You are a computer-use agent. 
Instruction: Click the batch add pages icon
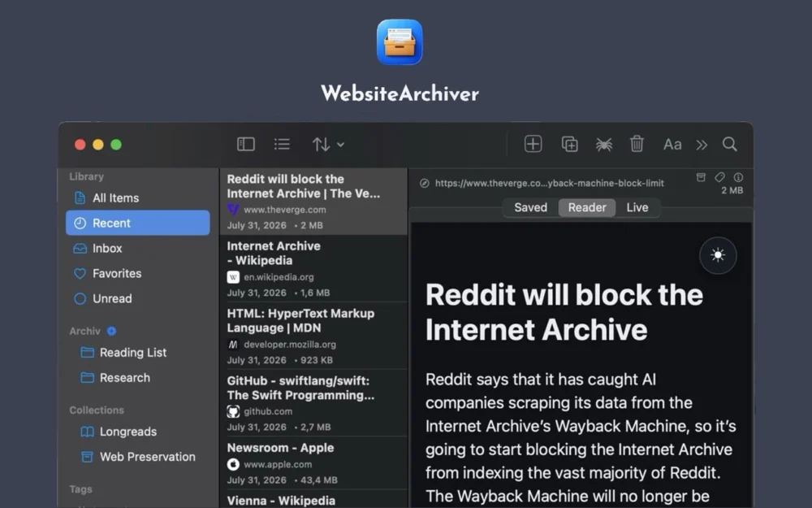pyautogui.click(x=570, y=144)
